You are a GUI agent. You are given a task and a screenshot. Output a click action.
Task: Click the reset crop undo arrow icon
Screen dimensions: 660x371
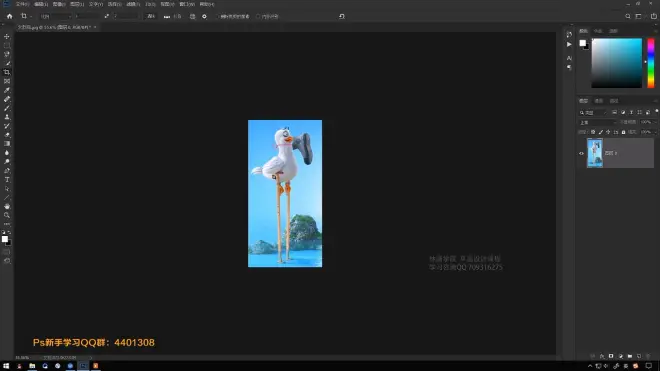[342, 16]
